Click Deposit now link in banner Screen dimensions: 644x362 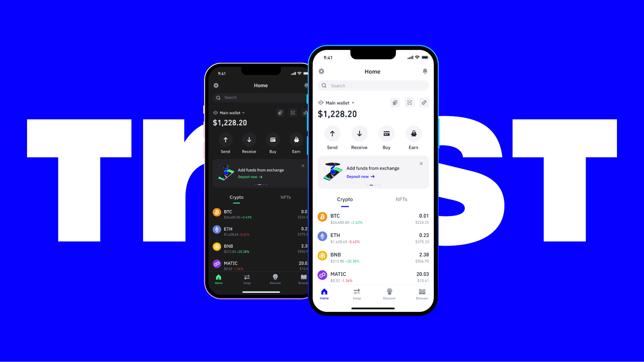pyautogui.click(x=360, y=176)
